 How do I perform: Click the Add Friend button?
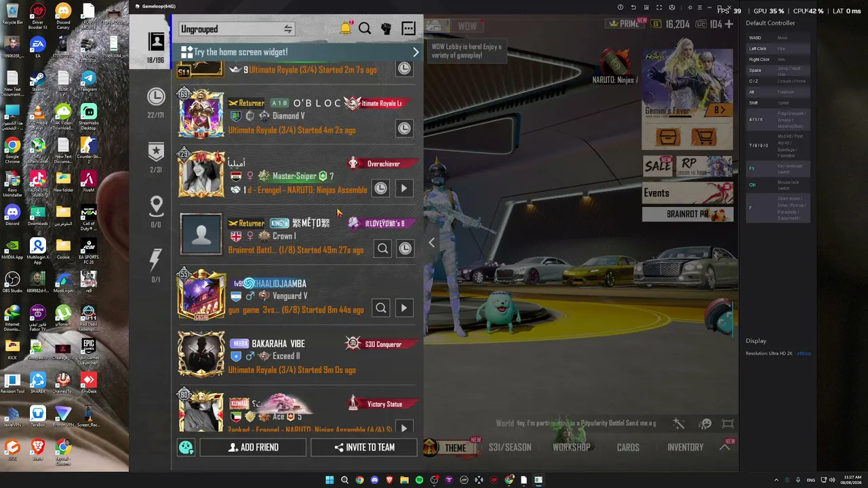click(x=254, y=447)
